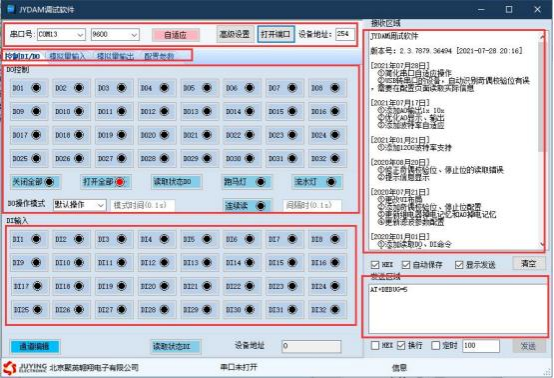Clear receive area with 清空 button
The width and height of the screenshot is (554, 378).
point(529,264)
